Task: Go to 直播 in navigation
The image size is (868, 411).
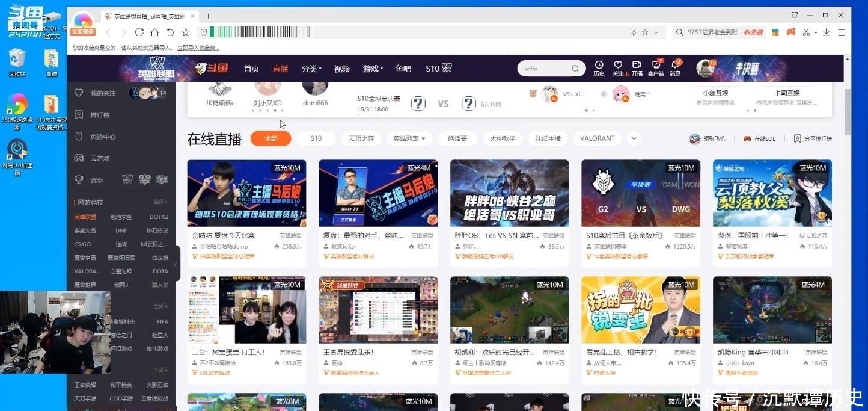Action: pos(280,69)
